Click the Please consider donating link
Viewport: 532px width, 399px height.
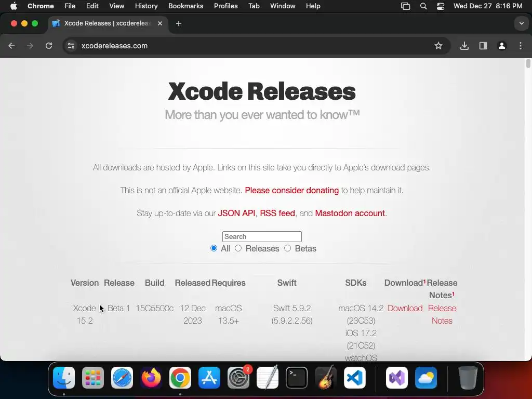(292, 190)
